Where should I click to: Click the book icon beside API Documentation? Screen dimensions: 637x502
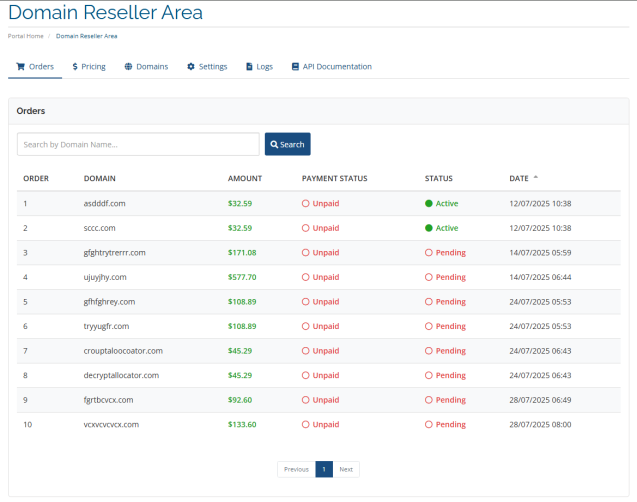[x=295, y=67]
